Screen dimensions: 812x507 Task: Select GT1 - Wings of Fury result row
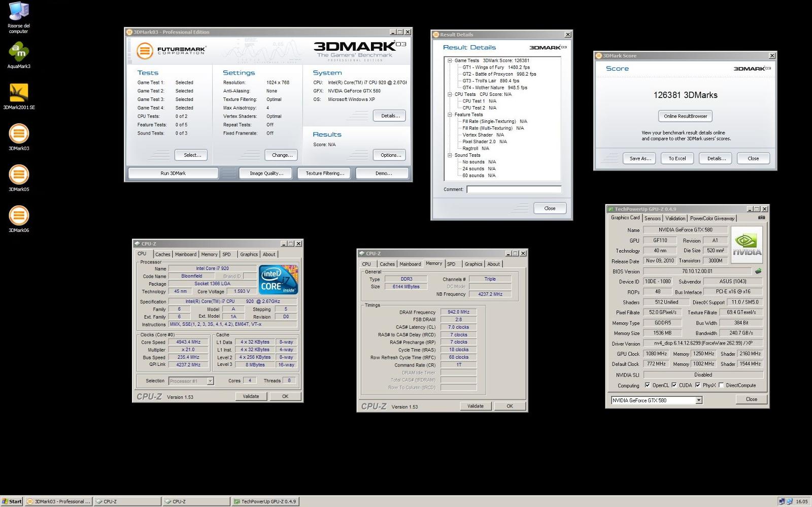(496, 67)
